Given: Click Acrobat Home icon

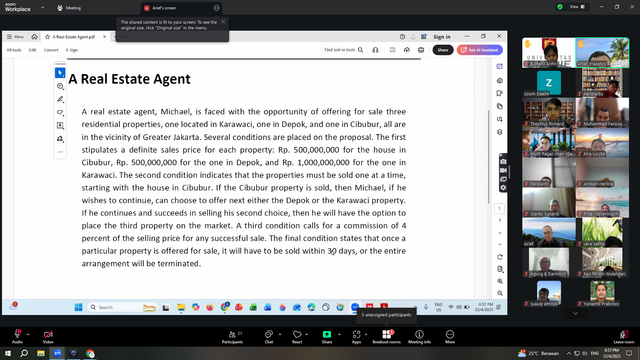Looking at the screenshot, I should tap(34, 37).
